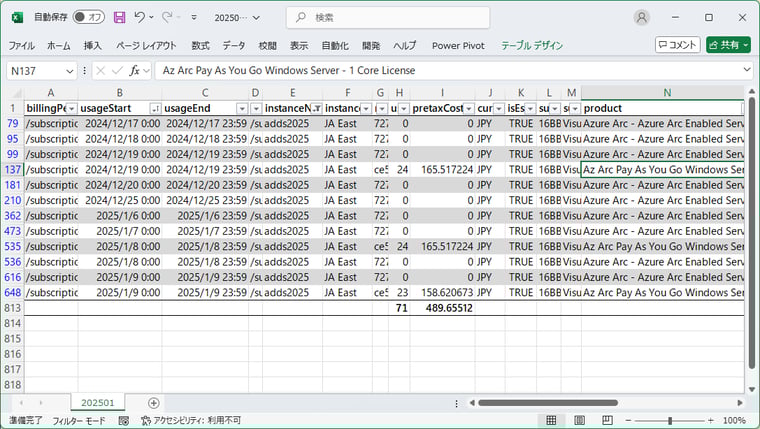Open the テーブル デザイン tab

532,46
